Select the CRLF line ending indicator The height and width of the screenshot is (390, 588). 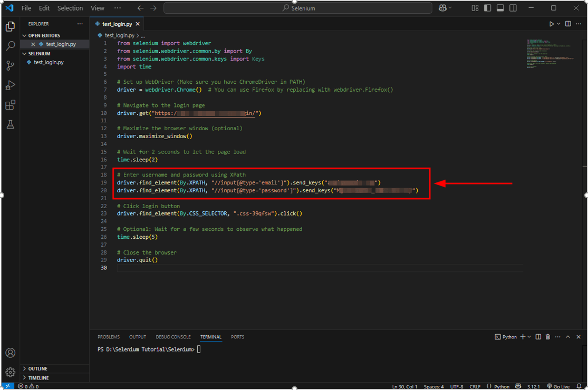pyautogui.click(x=475, y=386)
